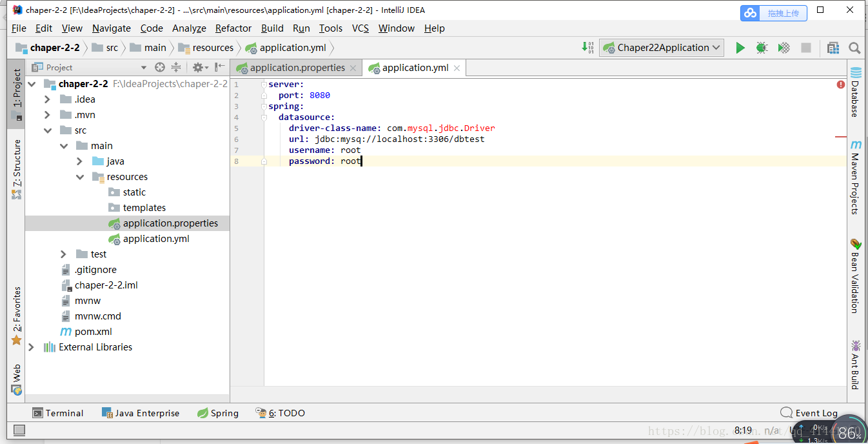Collapse the main folder arrow
The image size is (868, 444).
[x=63, y=146]
